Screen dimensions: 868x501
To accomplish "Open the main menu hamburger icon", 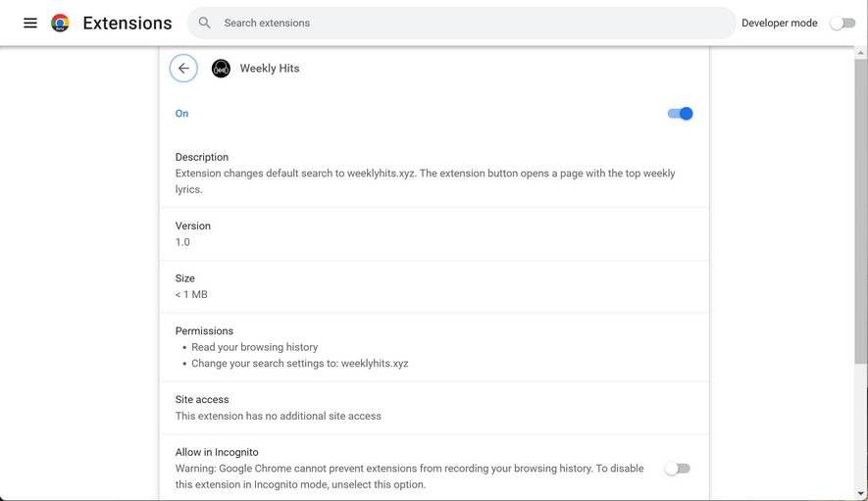I will click(30, 23).
